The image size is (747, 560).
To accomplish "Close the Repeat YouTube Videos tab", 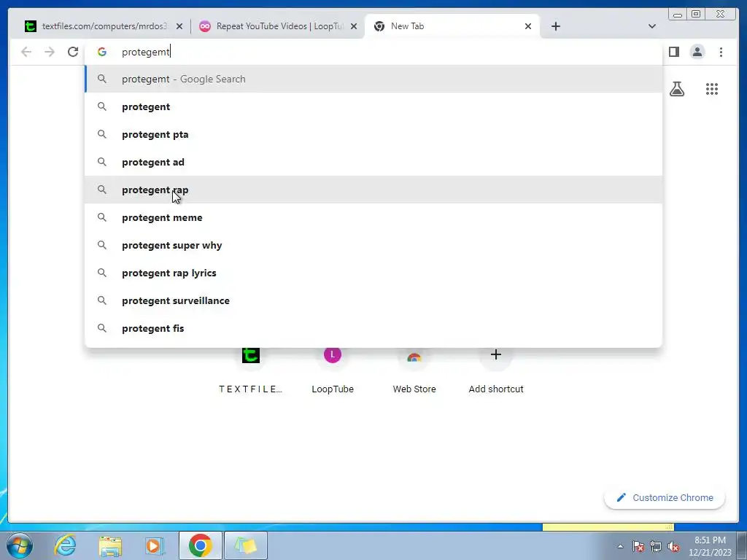I will 354,27.
